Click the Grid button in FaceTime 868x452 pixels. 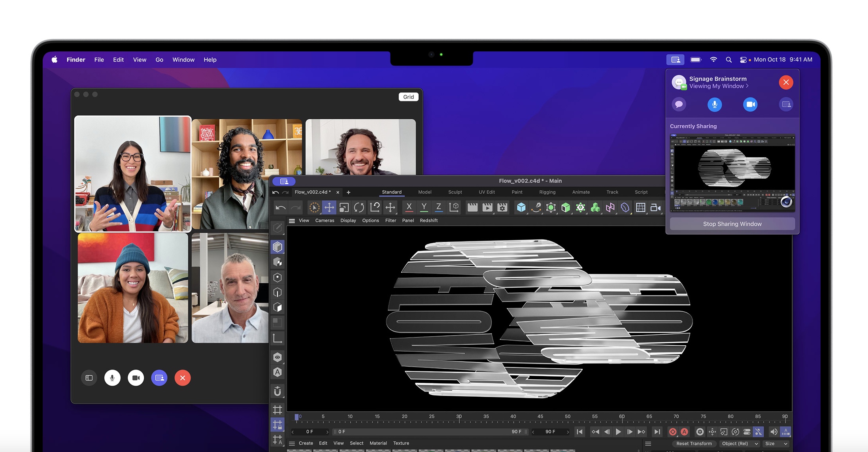tap(408, 97)
